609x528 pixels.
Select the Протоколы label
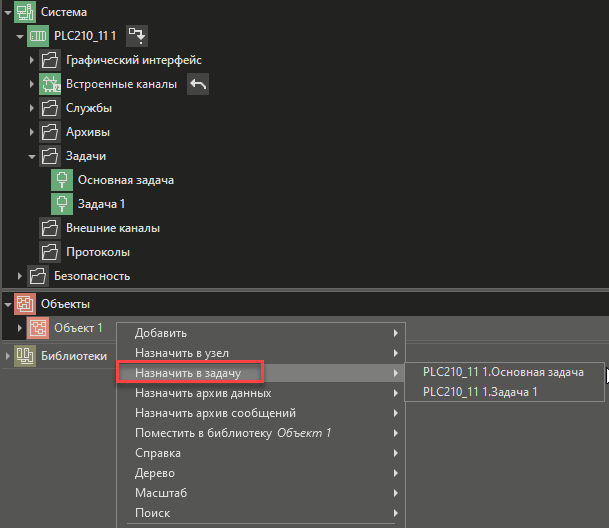click(98, 252)
